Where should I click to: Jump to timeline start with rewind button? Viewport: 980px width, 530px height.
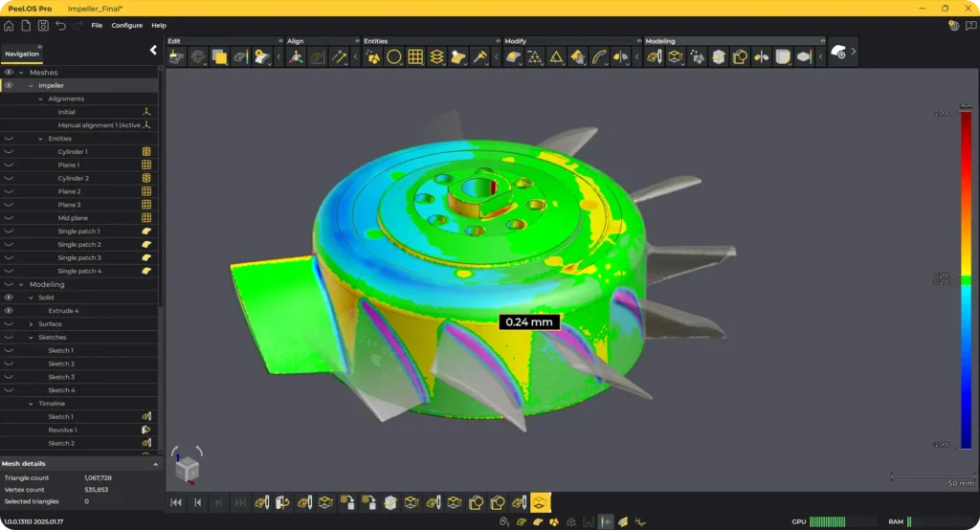[x=176, y=502]
